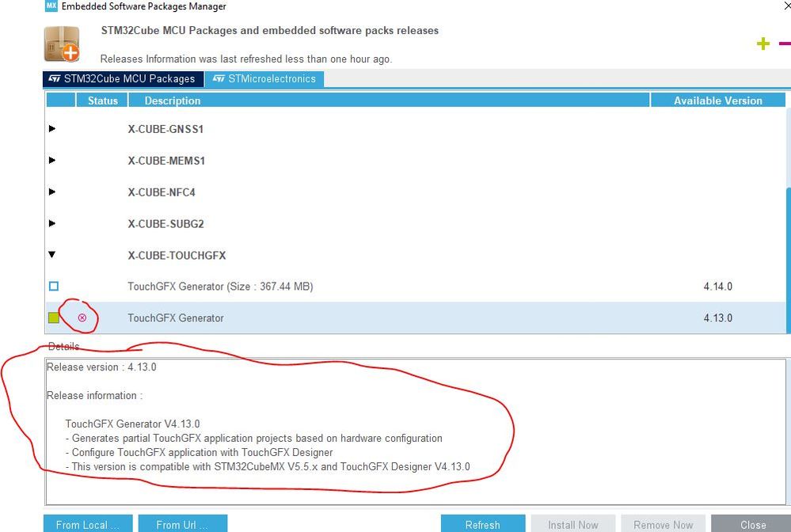Viewport: 791px width, 532px height.
Task: Click the window close X in title bar
Action: pyautogui.click(x=787, y=6)
